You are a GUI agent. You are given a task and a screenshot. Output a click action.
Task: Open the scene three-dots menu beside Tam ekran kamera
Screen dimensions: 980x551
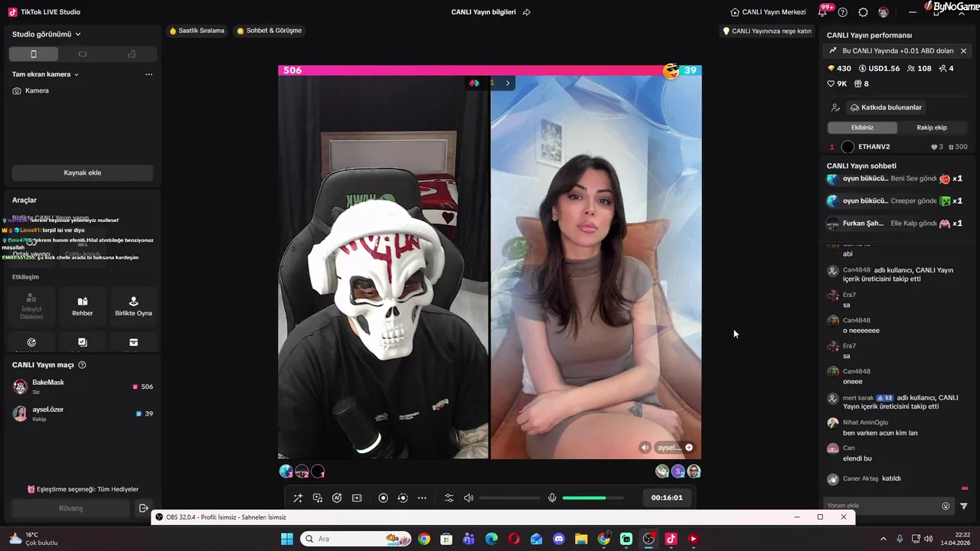point(149,74)
